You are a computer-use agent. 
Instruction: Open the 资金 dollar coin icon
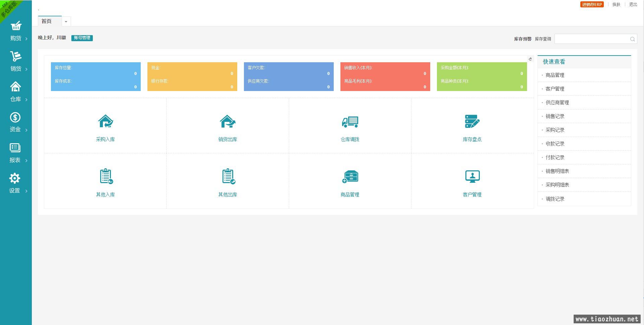pyautogui.click(x=15, y=117)
